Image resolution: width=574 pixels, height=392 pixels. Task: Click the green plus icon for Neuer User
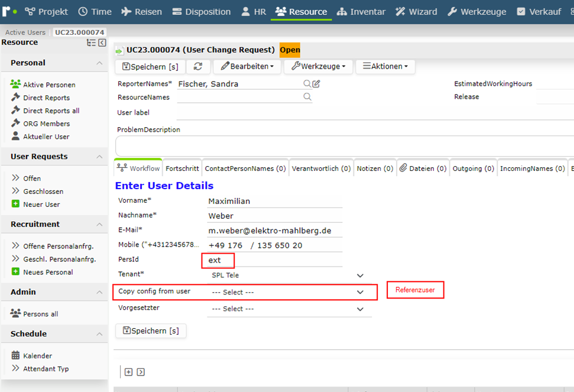point(15,203)
